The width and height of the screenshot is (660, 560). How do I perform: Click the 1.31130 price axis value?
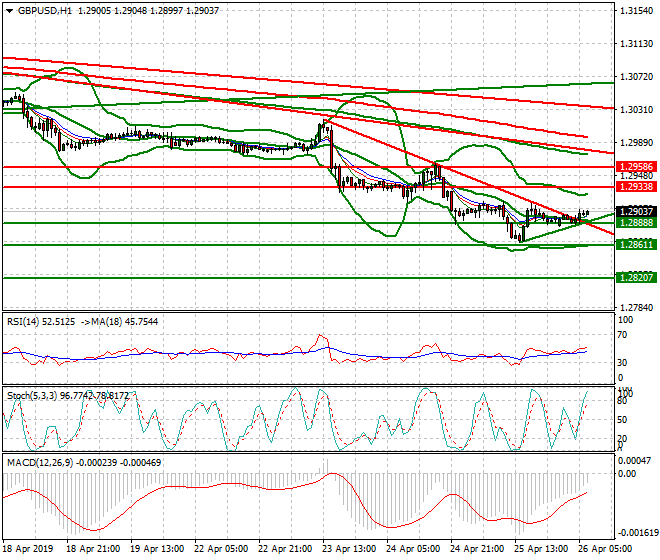[636, 44]
